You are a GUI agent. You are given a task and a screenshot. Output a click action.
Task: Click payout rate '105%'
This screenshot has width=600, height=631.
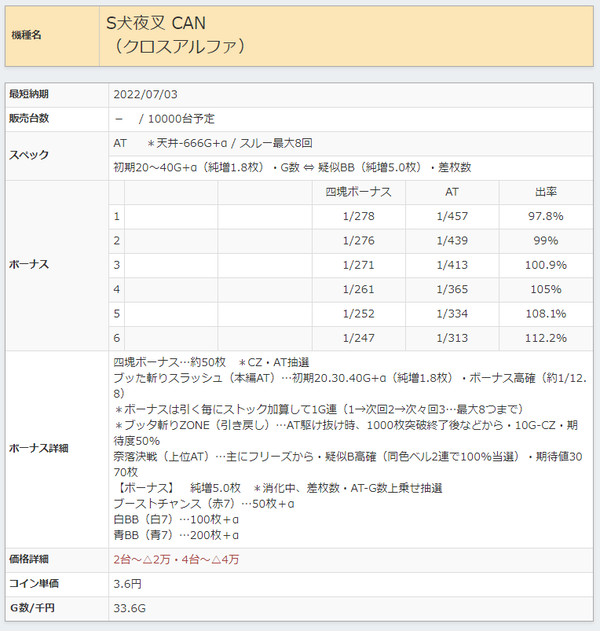(546, 289)
